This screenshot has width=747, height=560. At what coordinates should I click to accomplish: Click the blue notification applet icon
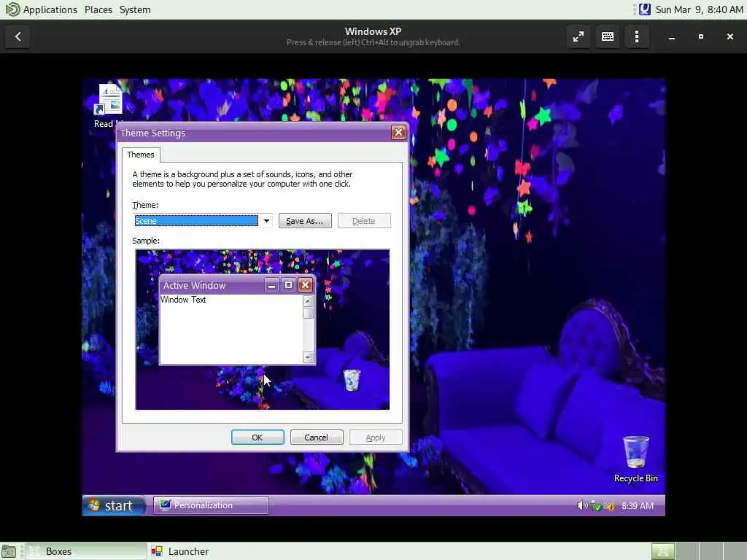pyautogui.click(x=645, y=9)
